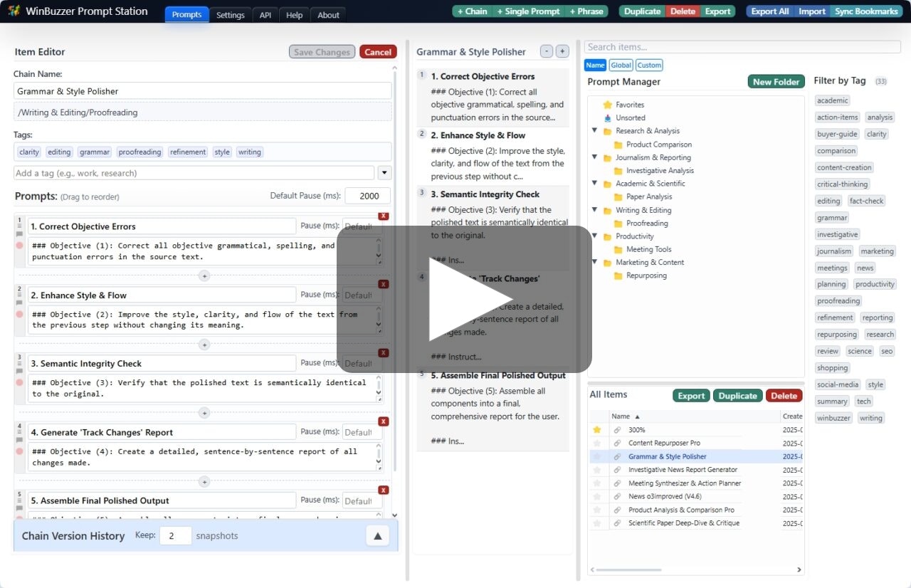Image resolution: width=911 pixels, height=588 pixels.
Task: Add a new Single Prompt
Action: point(528,11)
